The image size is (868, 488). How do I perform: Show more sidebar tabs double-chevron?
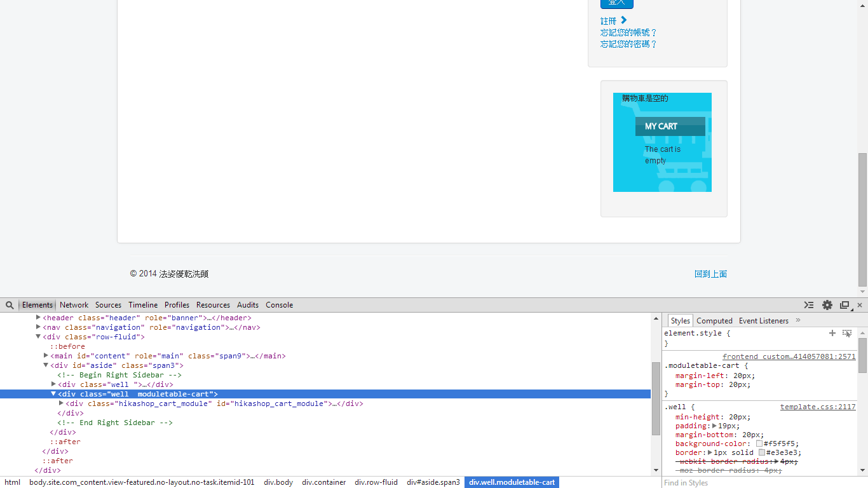[798, 320]
